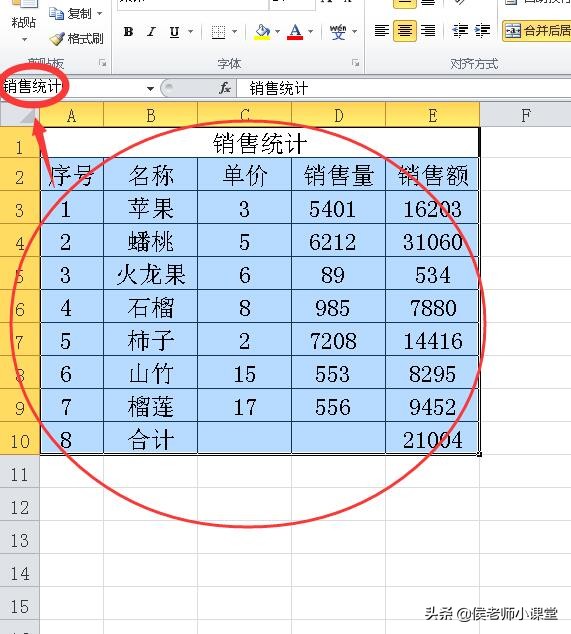This screenshot has width=571, height=634.
Task: Select column A header
Action: pyautogui.click(x=72, y=116)
